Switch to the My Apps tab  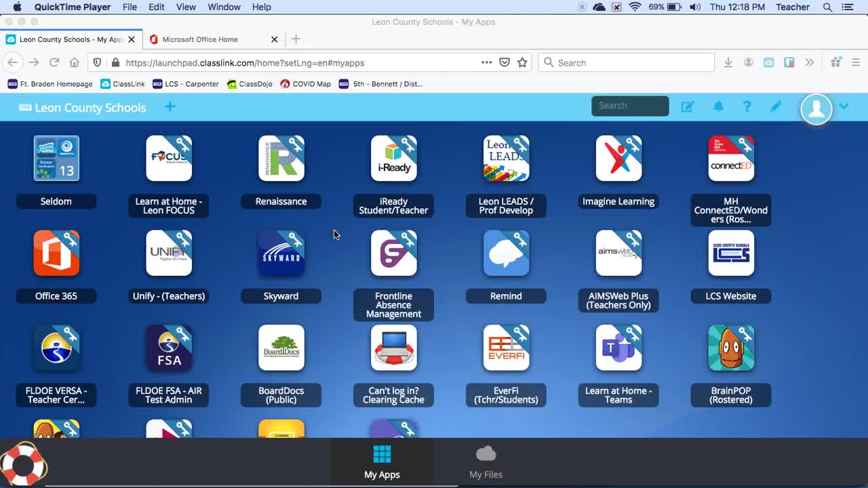click(x=382, y=462)
